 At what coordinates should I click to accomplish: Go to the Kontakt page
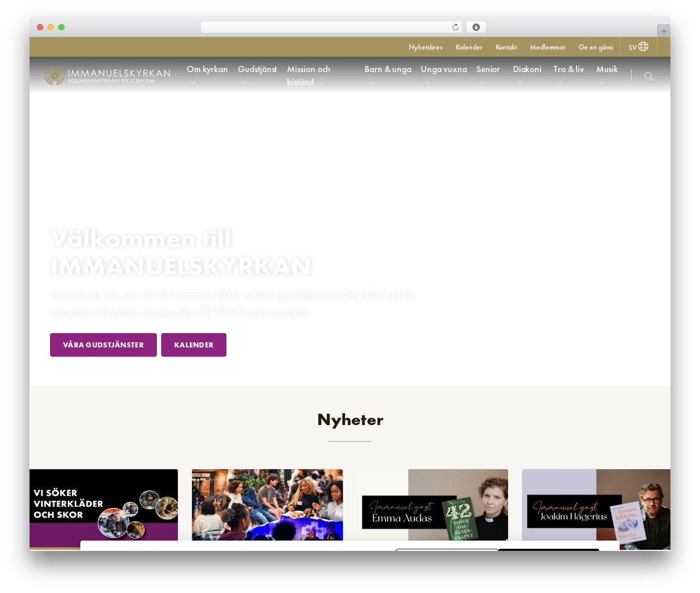[506, 47]
